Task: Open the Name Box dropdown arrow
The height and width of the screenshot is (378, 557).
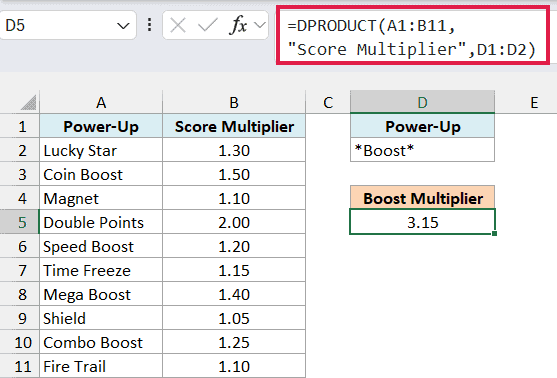Action: [123, 26]
